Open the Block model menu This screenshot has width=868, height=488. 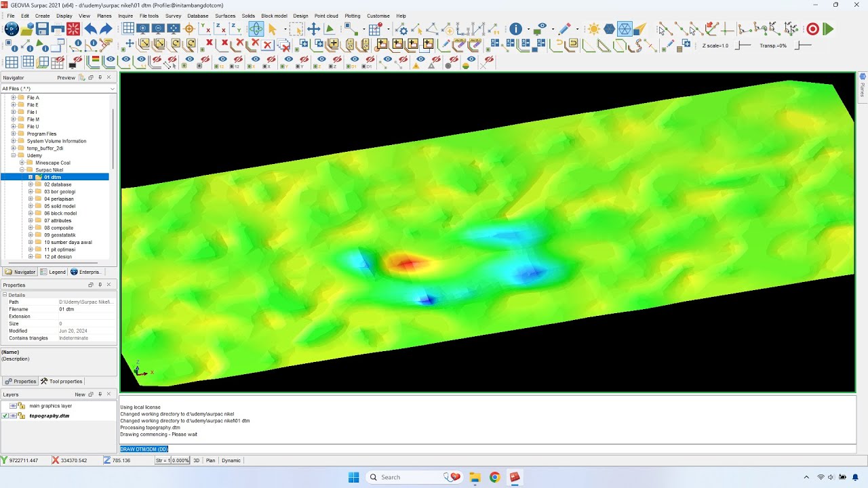pos(274,16)
